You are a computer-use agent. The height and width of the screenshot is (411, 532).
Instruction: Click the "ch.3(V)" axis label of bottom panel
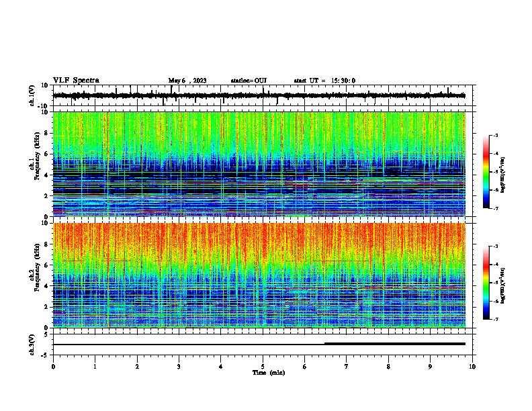click(x=32, y=345)
